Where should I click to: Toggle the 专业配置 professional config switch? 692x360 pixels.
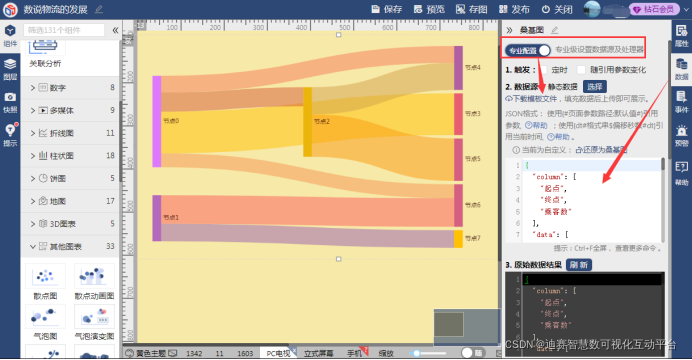point(528,50)
